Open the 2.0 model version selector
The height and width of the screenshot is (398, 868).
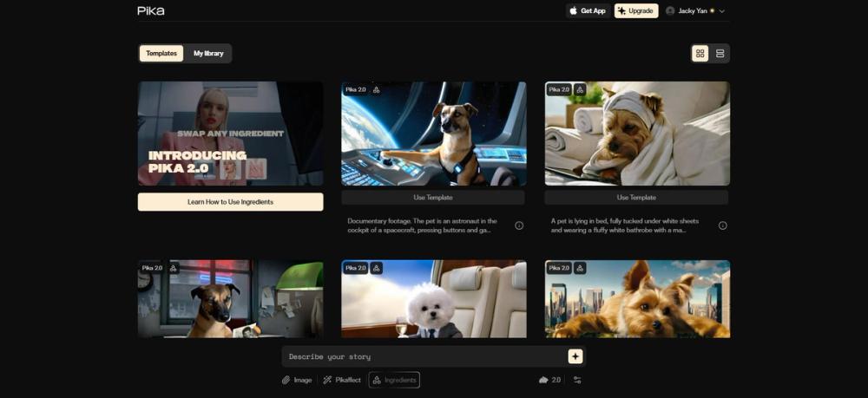549,380
